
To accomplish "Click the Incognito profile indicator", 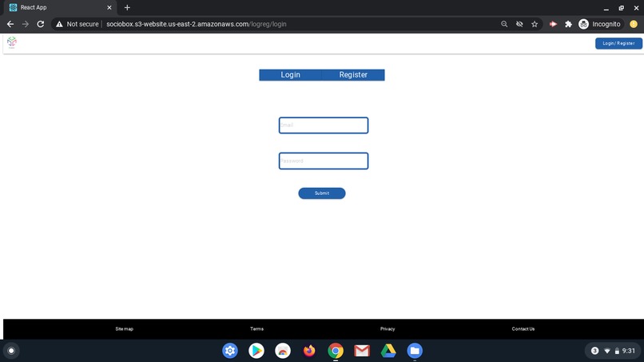I will point(599,24).
